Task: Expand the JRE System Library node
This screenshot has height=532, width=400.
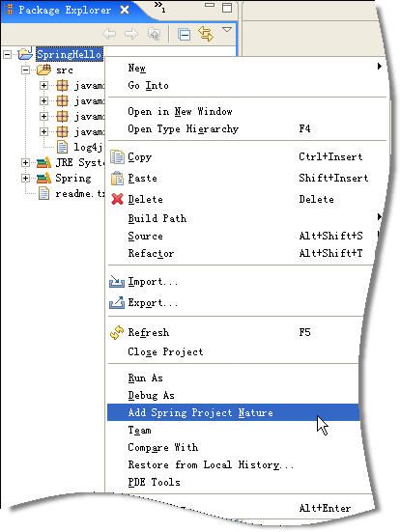Action: [25, 163]
